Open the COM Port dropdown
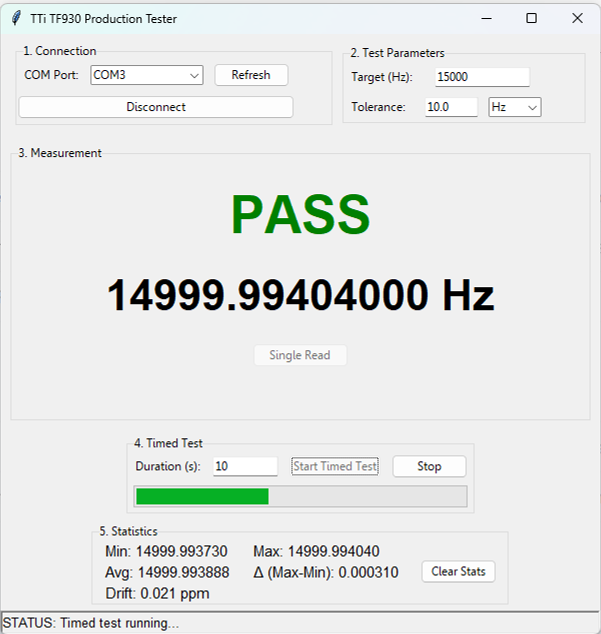Screen dimensions: 601x634 (146, 75)
